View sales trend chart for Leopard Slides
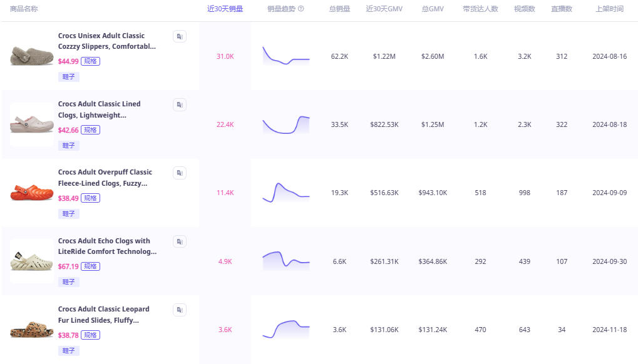The height and width of the screenshot is (364, 638). (286, 330)
